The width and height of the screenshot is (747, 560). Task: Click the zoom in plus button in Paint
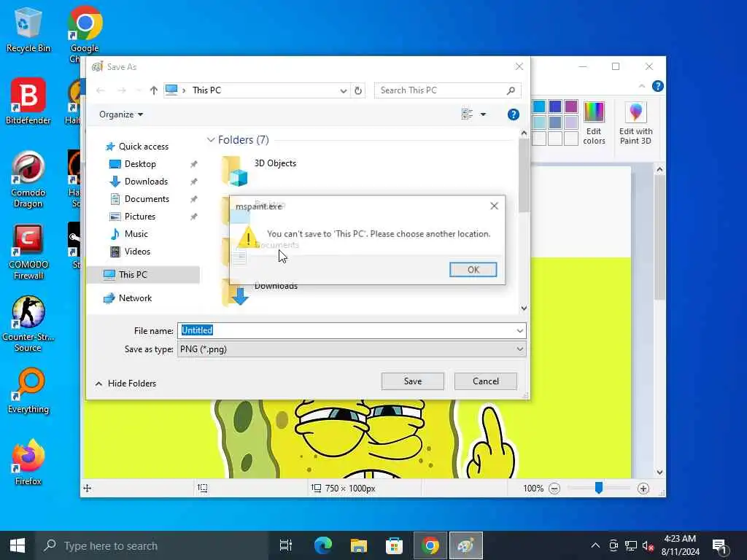click(643, 489)
